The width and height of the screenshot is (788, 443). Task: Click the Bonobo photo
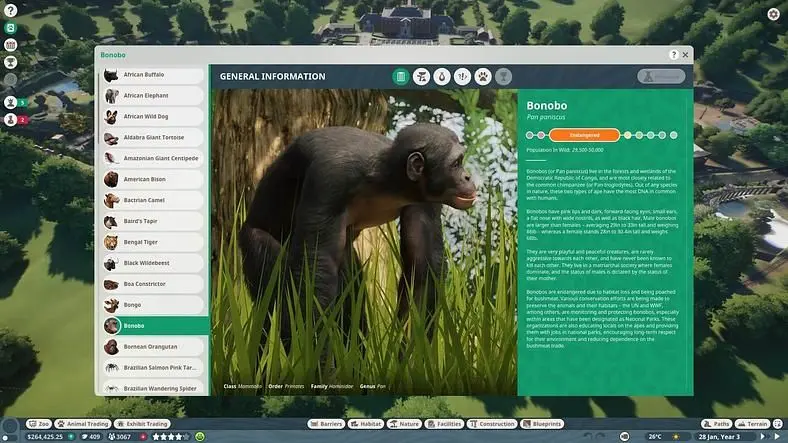tap(364, 242)
